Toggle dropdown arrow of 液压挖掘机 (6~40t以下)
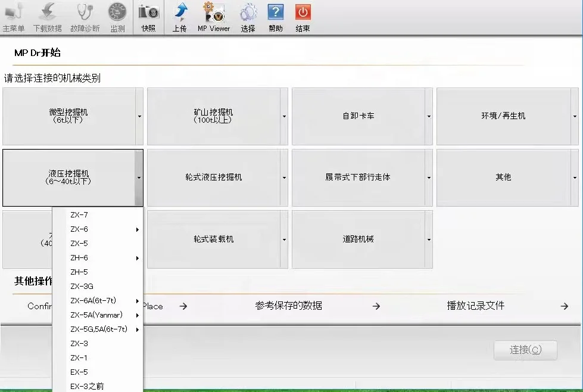Screen dimensions: 583x392 click(x=139, y=178)
